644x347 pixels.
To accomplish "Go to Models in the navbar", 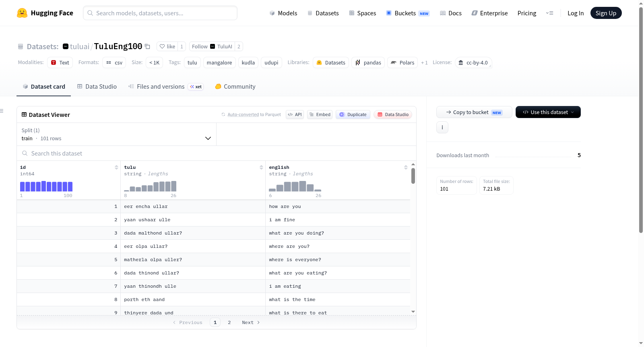I will (283, 13).
